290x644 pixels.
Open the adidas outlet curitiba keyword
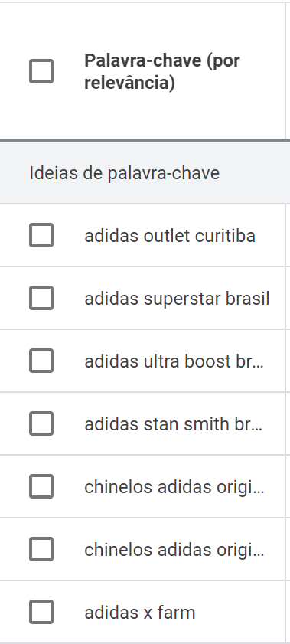pos(170,236)
